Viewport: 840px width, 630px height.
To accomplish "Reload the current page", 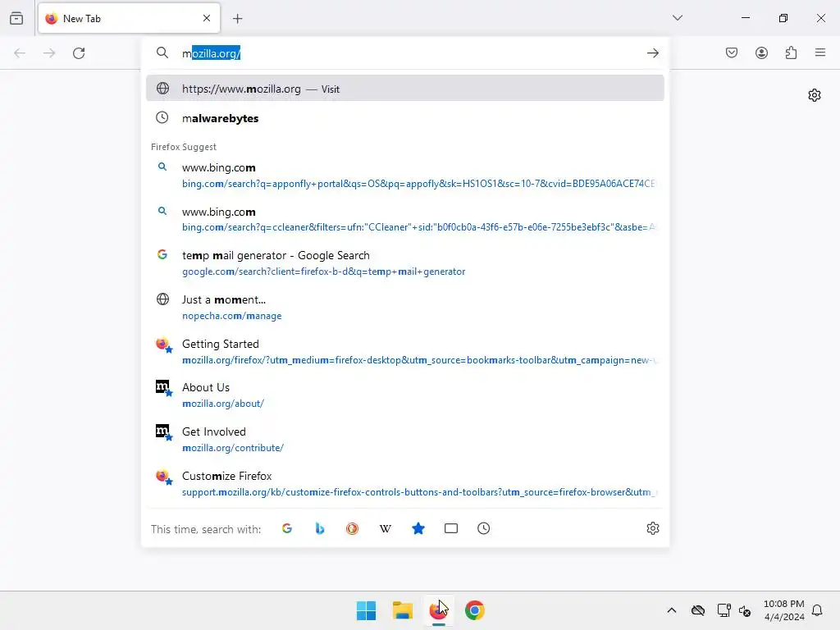I will [79, 53].
